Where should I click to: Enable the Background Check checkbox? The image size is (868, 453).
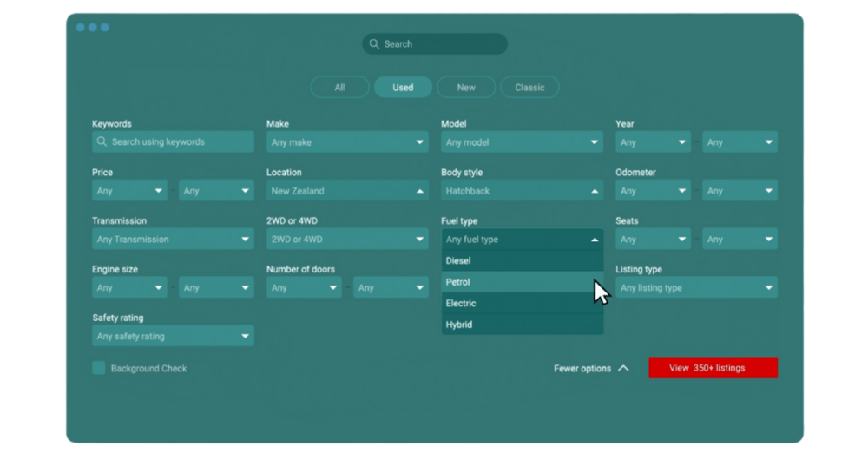[99, 369]
